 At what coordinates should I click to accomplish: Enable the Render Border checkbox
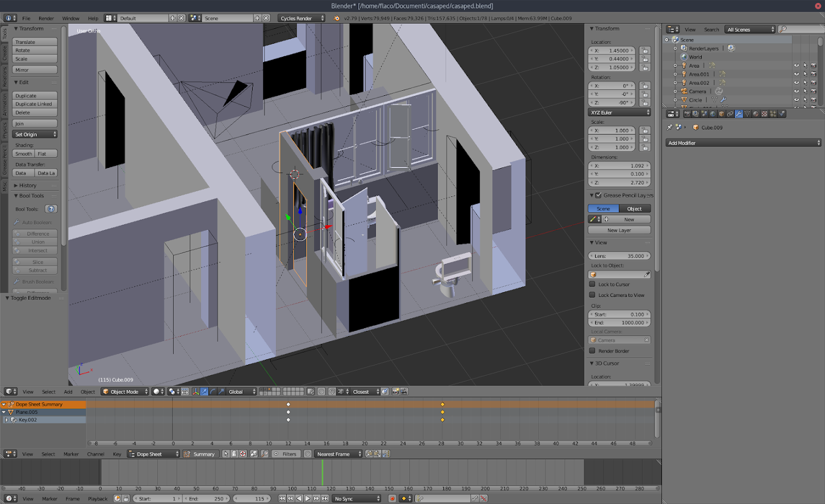click(592, 351)
